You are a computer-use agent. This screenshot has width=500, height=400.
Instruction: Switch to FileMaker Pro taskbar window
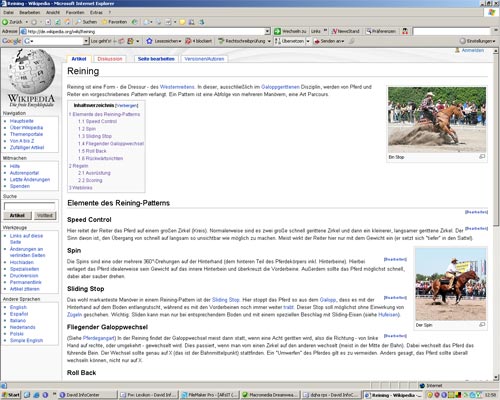click(x=209, y=395)
